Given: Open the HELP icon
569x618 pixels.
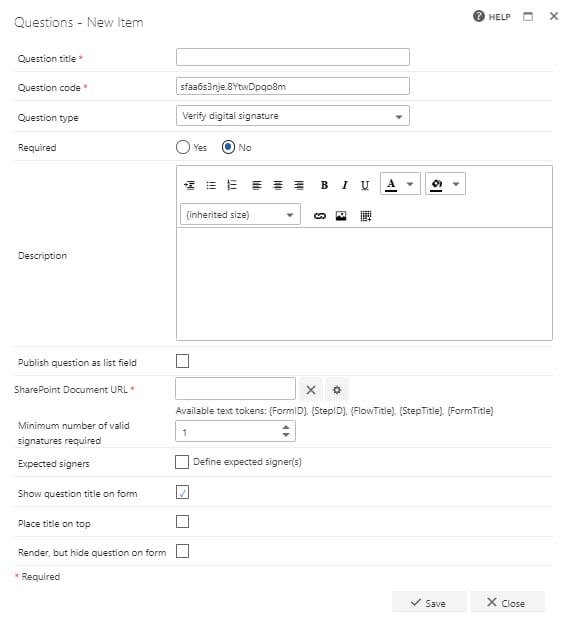Looking at the screenshot, I should [x=478, y=16].
